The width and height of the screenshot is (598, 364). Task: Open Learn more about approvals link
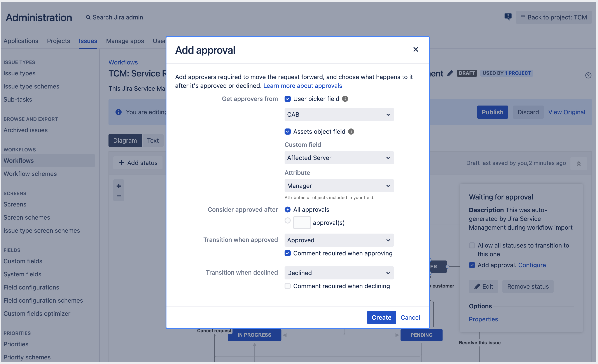coord(302,86)
